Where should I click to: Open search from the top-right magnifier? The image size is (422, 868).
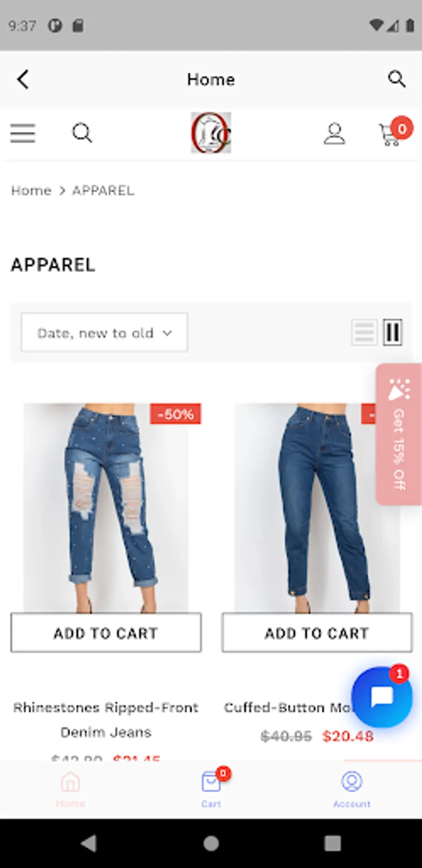point(397,79)
